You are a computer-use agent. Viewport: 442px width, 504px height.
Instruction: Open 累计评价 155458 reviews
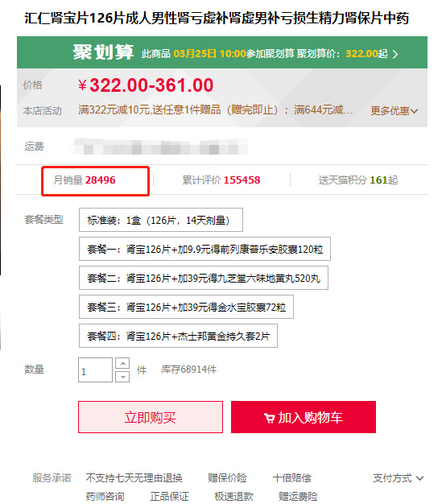221,180
